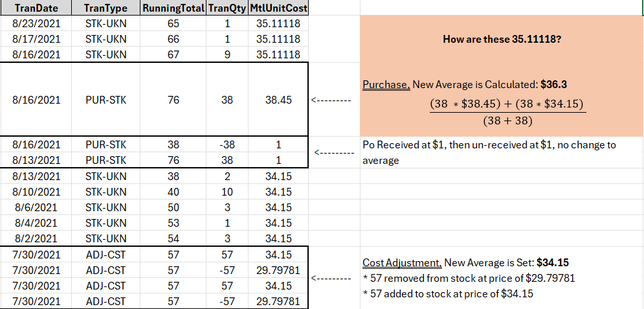The height and width of the screenshot is (309, 644).
Task: Click the running total cell showing 65
Action: click(174, 23)
